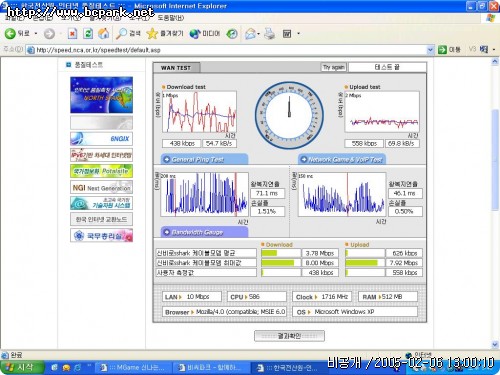Image resolution: width=500 pixels, height=375 pixels.
Task: Click the IE Back arrow icon
Action: coord(10,33)
